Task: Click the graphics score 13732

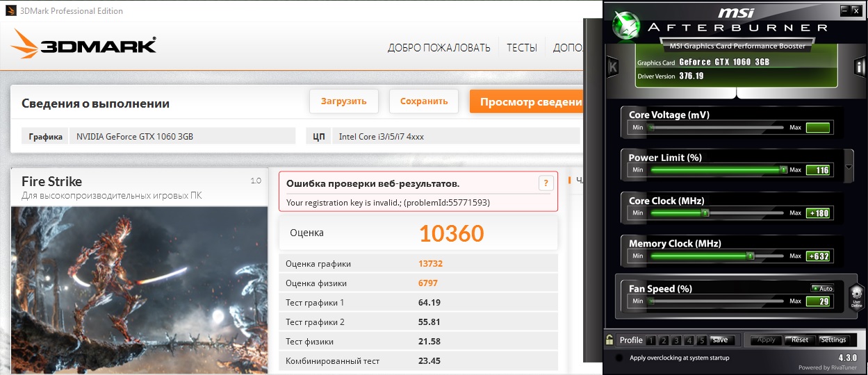Action: coord(430,264)
